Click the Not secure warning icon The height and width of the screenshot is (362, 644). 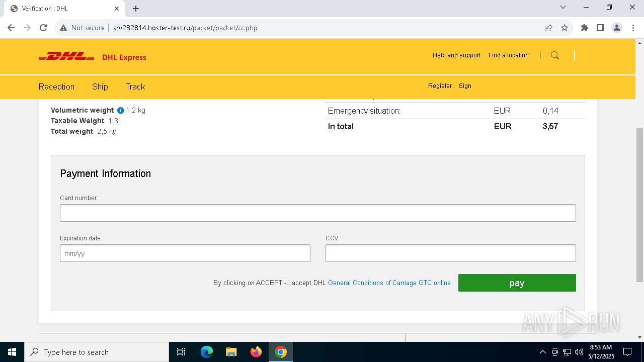click(x=63, y=28)
